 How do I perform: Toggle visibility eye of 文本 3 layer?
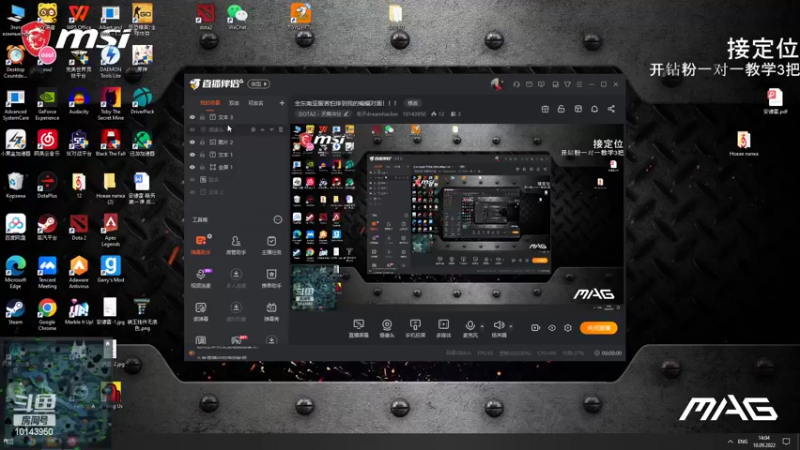192,117
